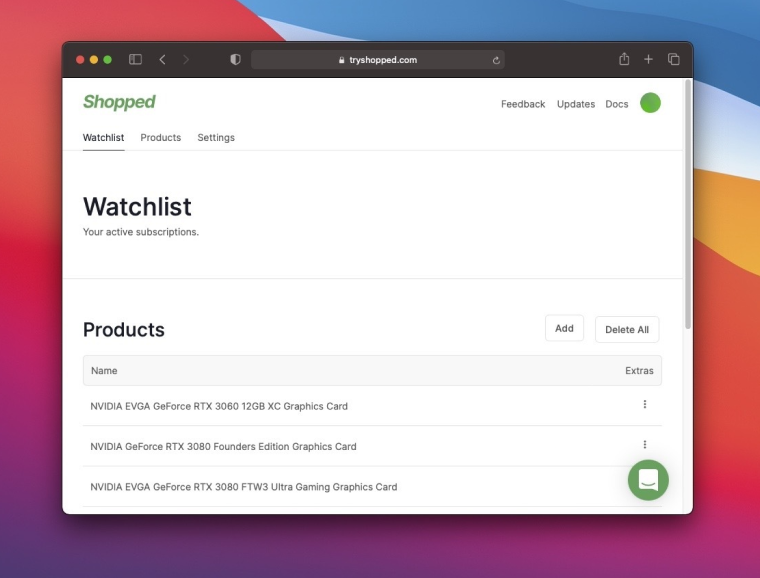
Task: Click the Delete All button
Action: tap(627, 329)
